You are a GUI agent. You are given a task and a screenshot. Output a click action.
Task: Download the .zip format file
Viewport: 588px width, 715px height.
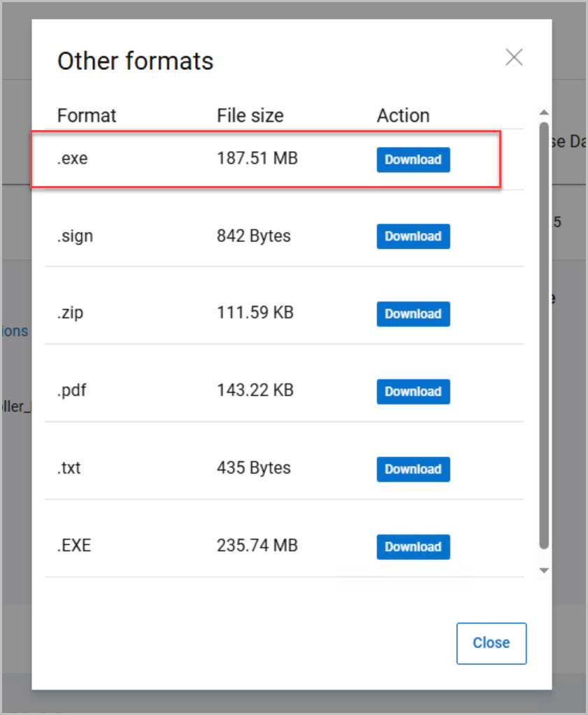(413, 314)
